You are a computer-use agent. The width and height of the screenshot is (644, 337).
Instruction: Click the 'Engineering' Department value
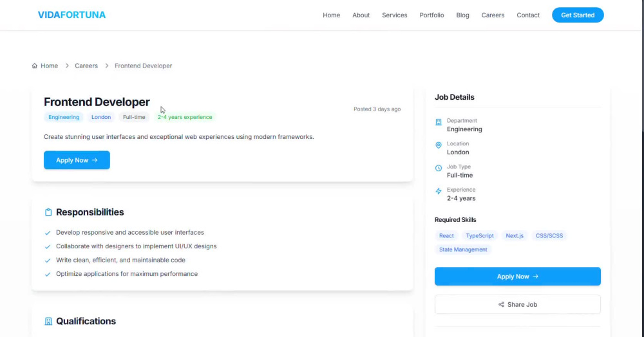coord(464,129)
